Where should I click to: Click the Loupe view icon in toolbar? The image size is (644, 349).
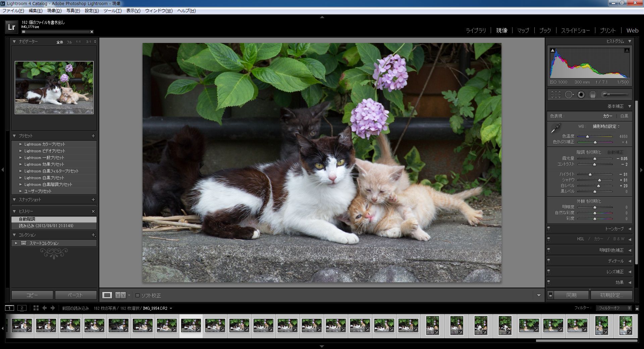[x=107, y=295]
